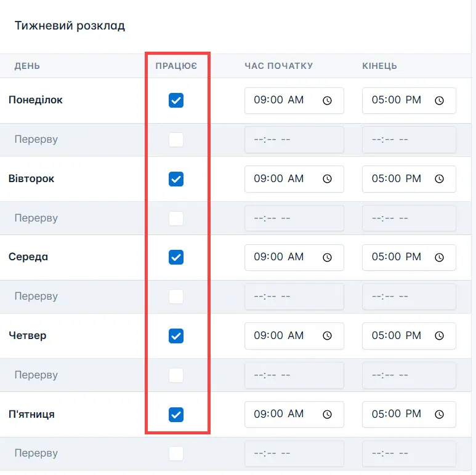Select the Четвер day label

pyautogui.click(x=28, y=335)
